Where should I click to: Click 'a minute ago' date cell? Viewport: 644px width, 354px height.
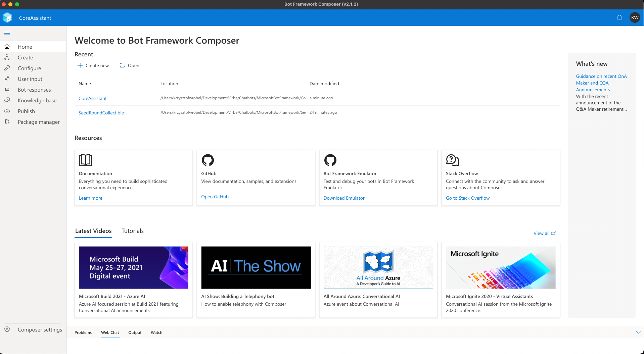click(321, 98)
